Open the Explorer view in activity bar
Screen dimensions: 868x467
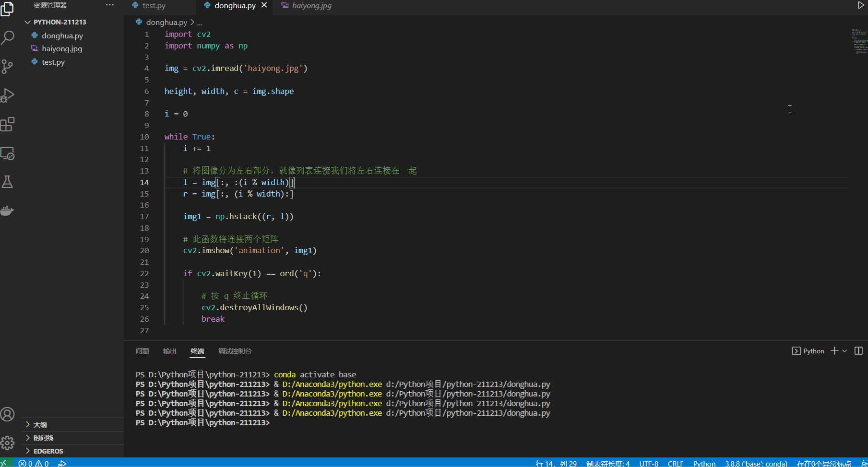pyautogui.click(x=8, y=9)
